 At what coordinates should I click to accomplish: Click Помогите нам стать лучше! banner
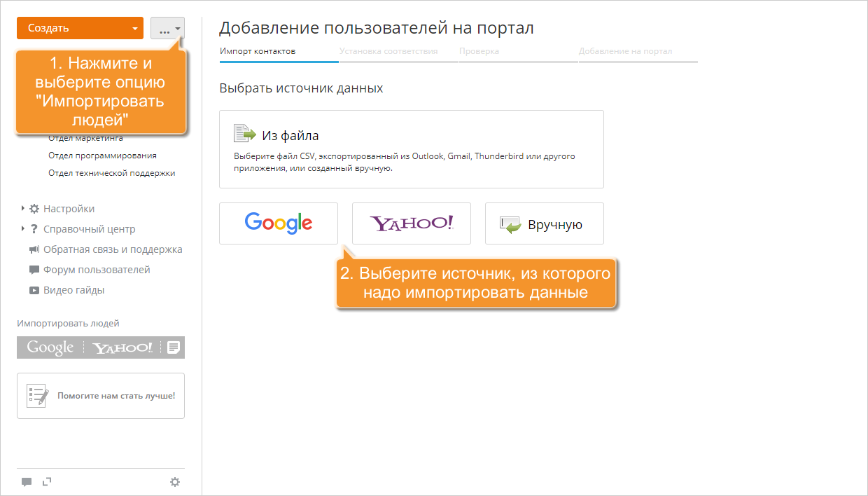101,396
